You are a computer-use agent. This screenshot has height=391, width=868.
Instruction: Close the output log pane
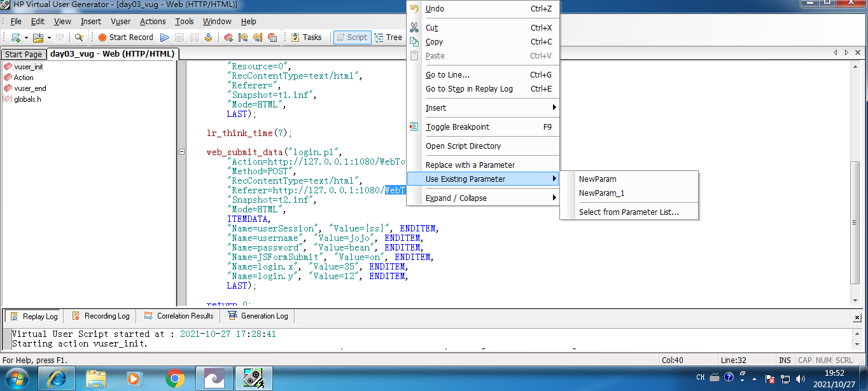(x=857, y=317)
